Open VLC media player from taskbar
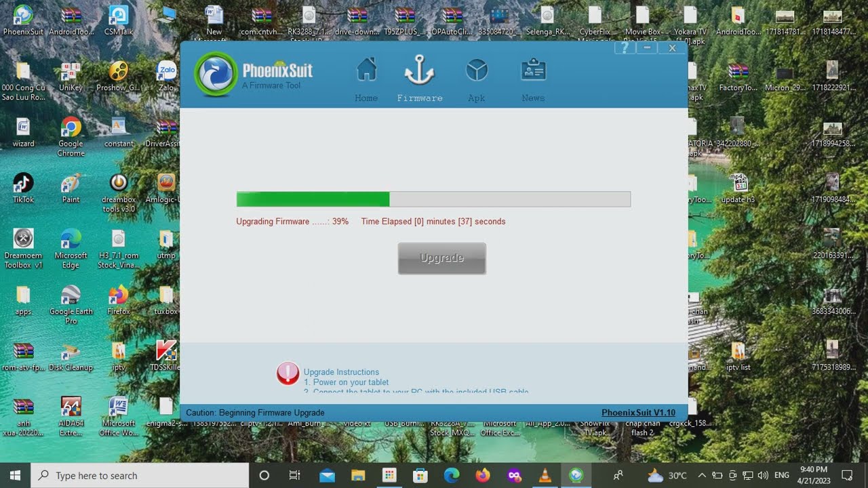 545,475
